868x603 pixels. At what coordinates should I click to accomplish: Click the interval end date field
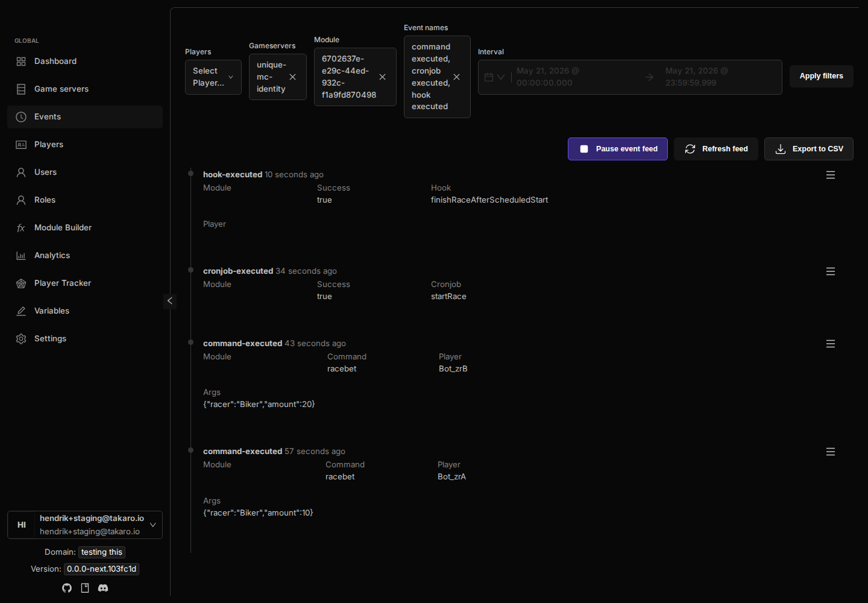[697, 77]
